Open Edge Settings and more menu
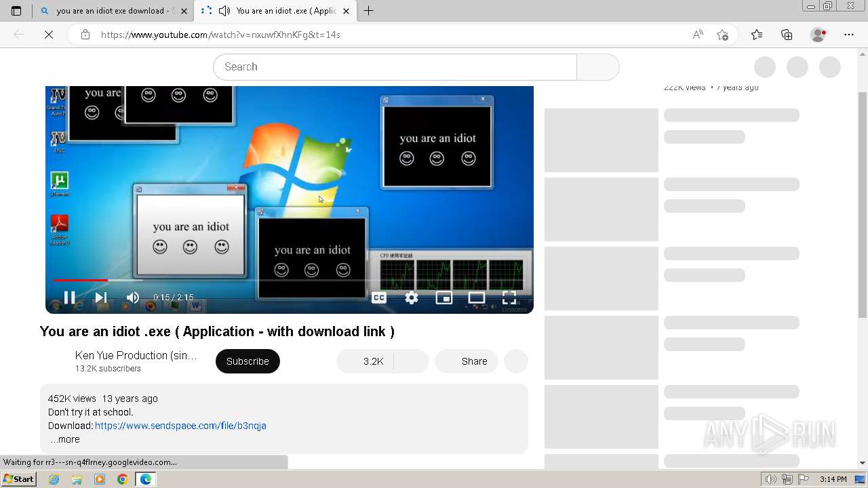This screenshot has height=488, width=868. tap(849, 35)
